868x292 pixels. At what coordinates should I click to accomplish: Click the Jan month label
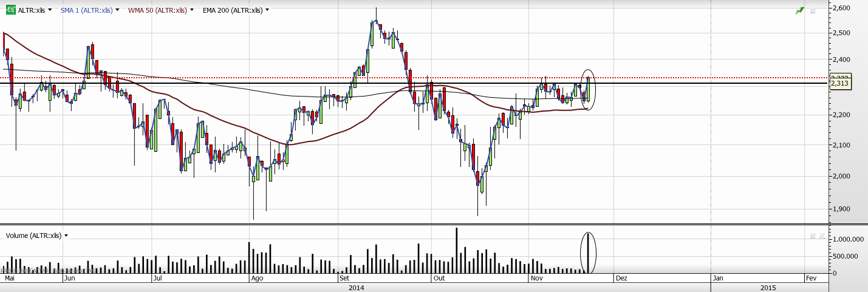pyautogui.click(x=718, y=278)
